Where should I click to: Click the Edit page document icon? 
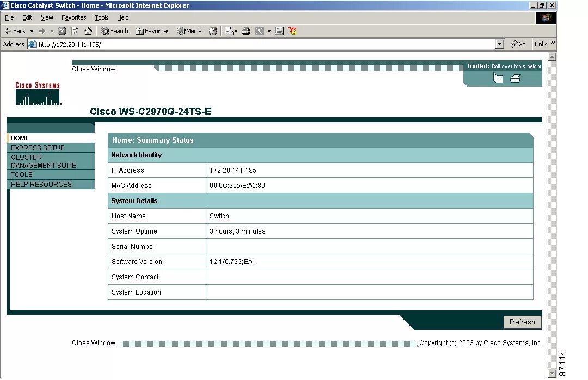click(279, 31)
